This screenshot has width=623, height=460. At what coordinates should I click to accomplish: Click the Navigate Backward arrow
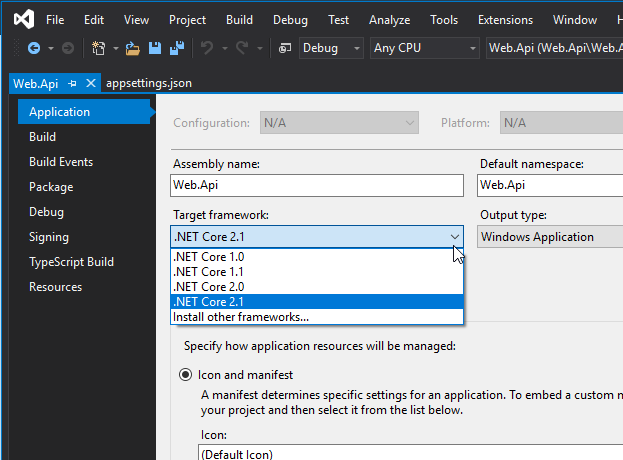click(34, 48)
